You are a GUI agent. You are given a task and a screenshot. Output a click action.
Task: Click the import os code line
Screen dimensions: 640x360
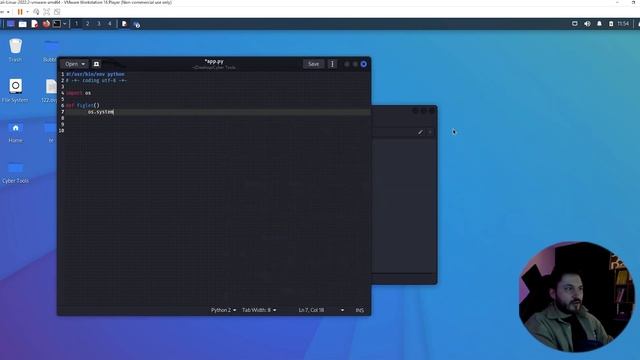coord(79,93)
